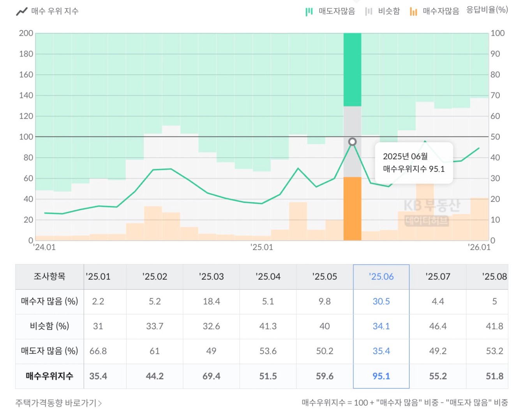
Task: Click the chevron arrow beside 주택가격동향 바로가기
Action: (100, 403)
